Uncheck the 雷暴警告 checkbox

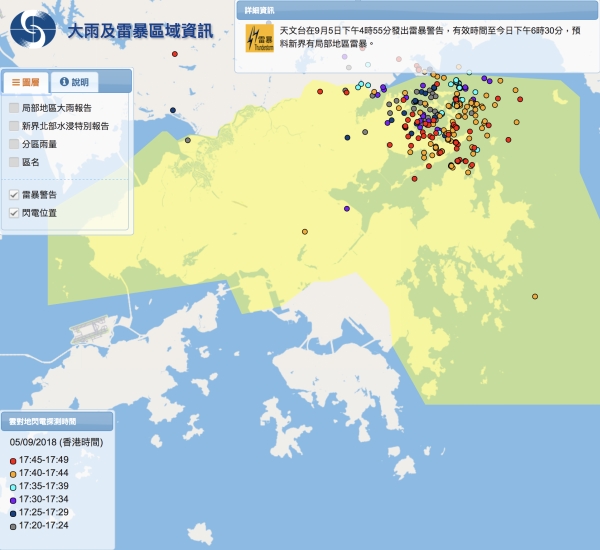pos(13,194)
